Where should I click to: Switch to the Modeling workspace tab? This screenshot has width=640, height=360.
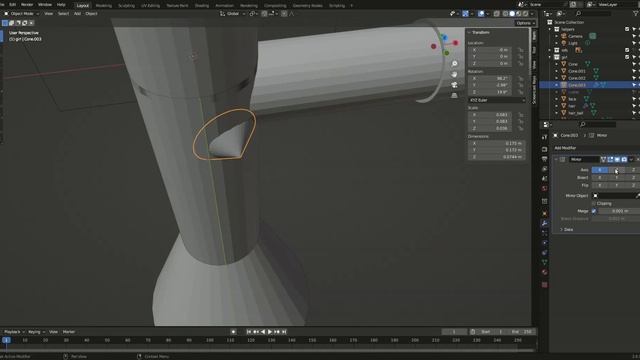click(104, 6)
